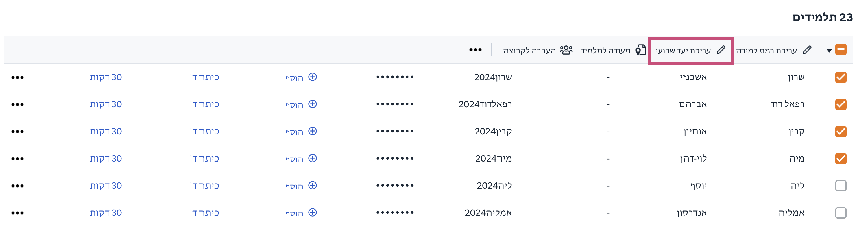Viewport: 868px width, 231px height.
Task: Open the 30 דקות goal in רפאל דוד's row
Action: (106, 104)
